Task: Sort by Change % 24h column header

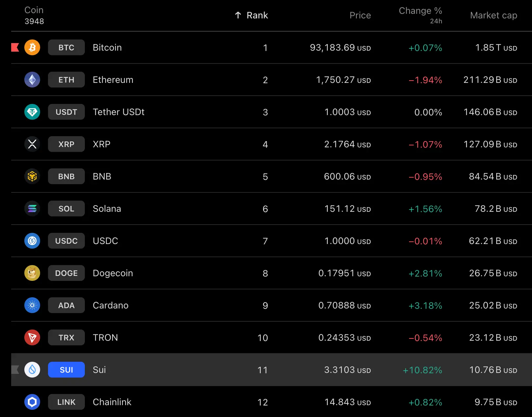Action: point(420,15)
